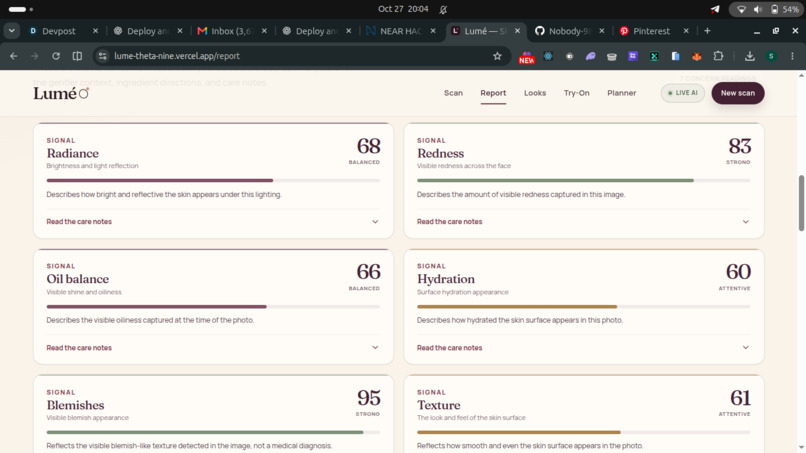806x453 pixels.
Task: Open the browser downloads icon
Action: pyautogui.click(x=750, y=56)
